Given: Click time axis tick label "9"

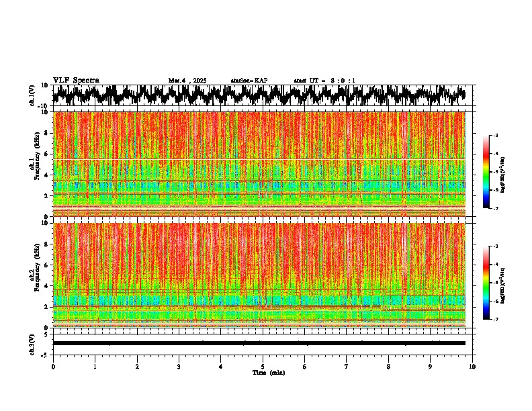Looking at the screenshot, I should click(x=430, y=367).
